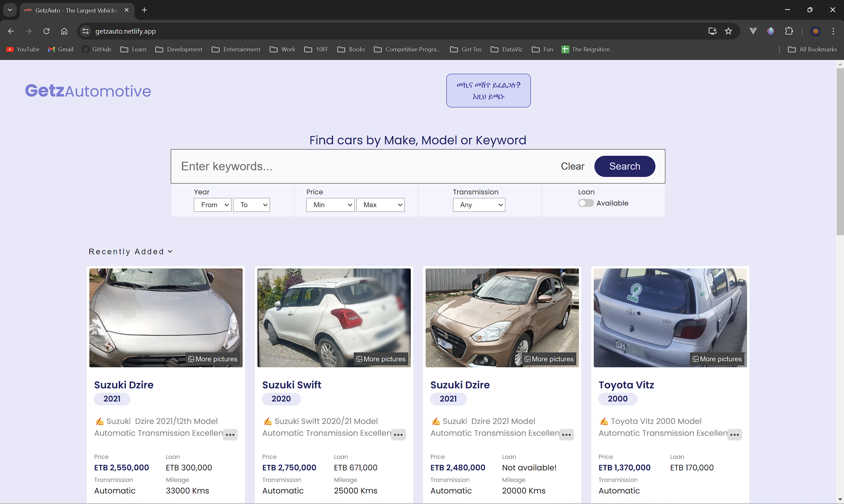View more pictures of Toyota Vitz
The width and height of the screenshot is (844, 504).
[x=717, y=359]
